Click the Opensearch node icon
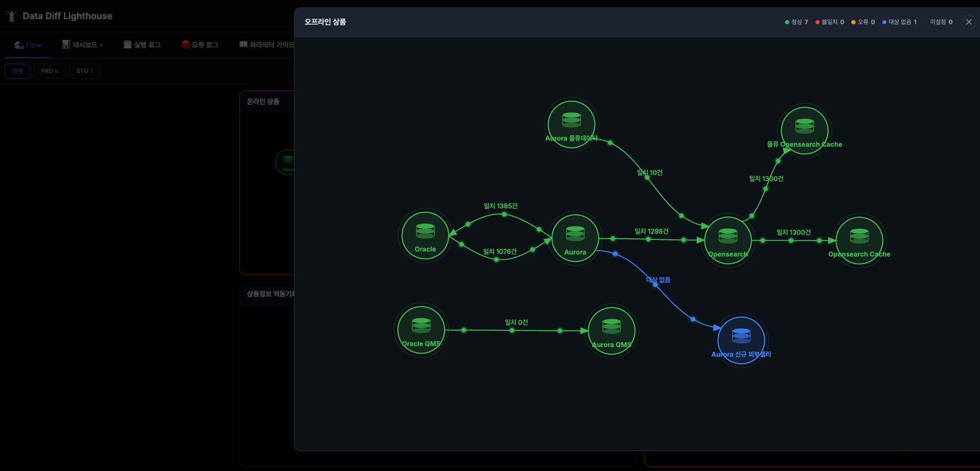The width and height of the screenshot is (980, 471). pyautogui.click(x=728, y=240)
